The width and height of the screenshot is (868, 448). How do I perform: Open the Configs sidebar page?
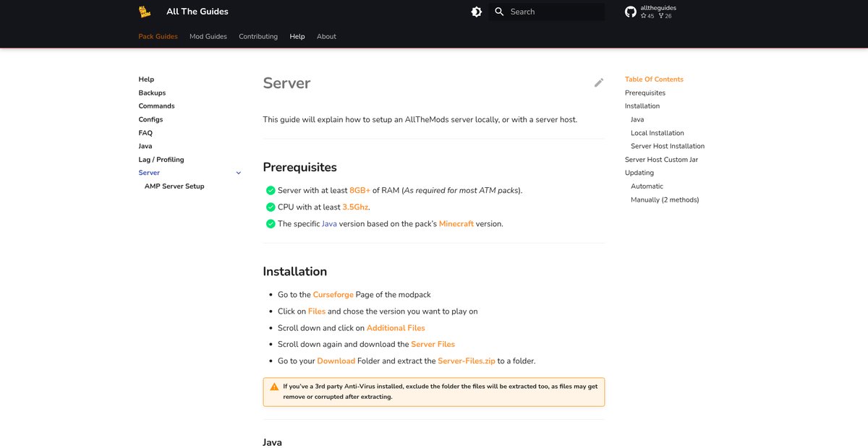tap(150, 119)
